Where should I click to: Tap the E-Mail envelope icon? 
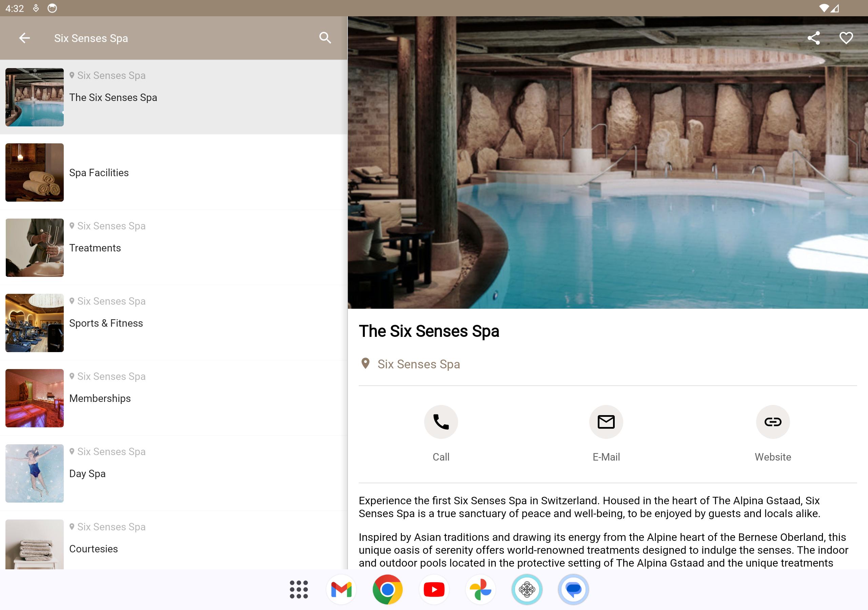(x=606, y=422)
